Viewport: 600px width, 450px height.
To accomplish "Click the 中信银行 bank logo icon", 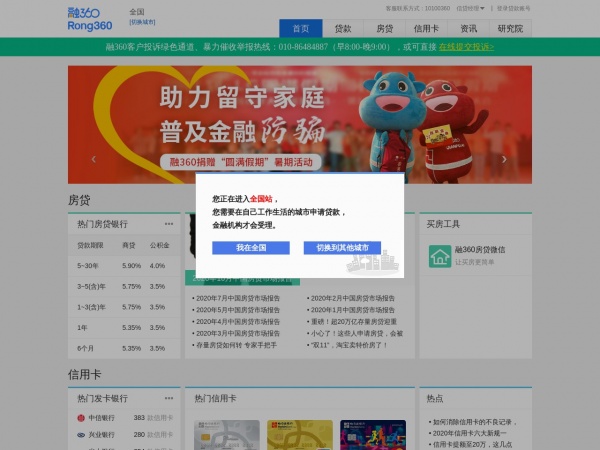I will (81, 418).
